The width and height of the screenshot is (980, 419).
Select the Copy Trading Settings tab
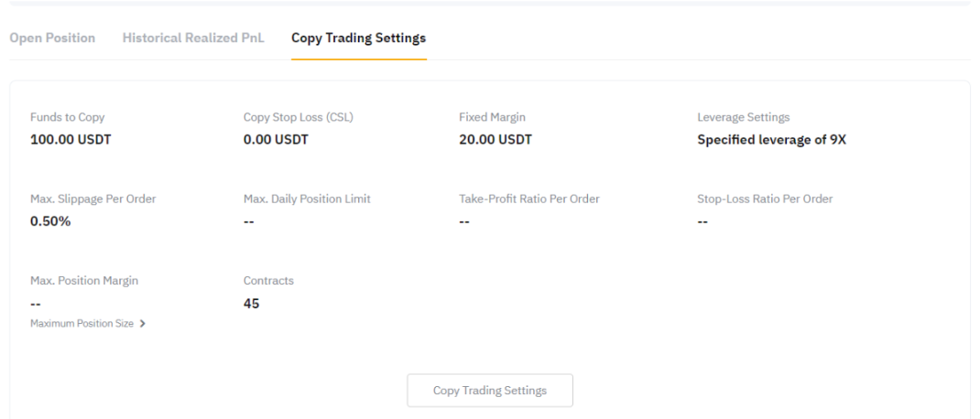coord(358,38)
